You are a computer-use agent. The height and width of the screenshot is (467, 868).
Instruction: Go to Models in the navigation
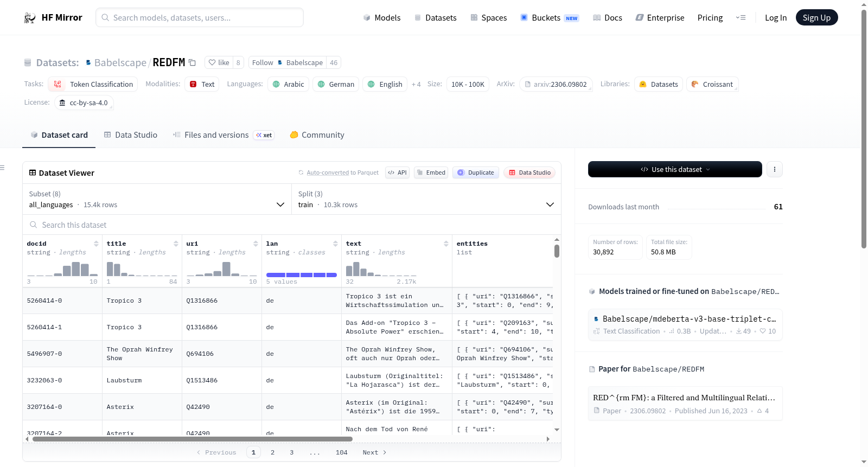[382, 18]
